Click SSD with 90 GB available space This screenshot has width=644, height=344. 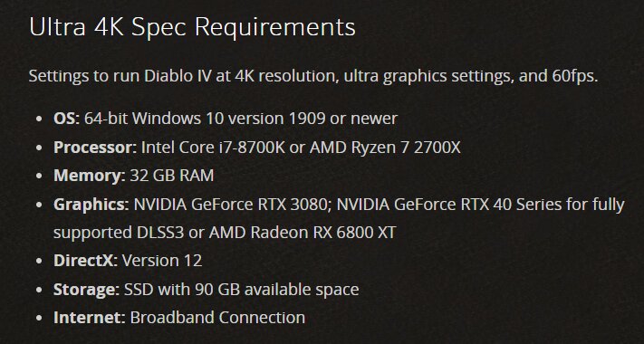coord(242,290)
